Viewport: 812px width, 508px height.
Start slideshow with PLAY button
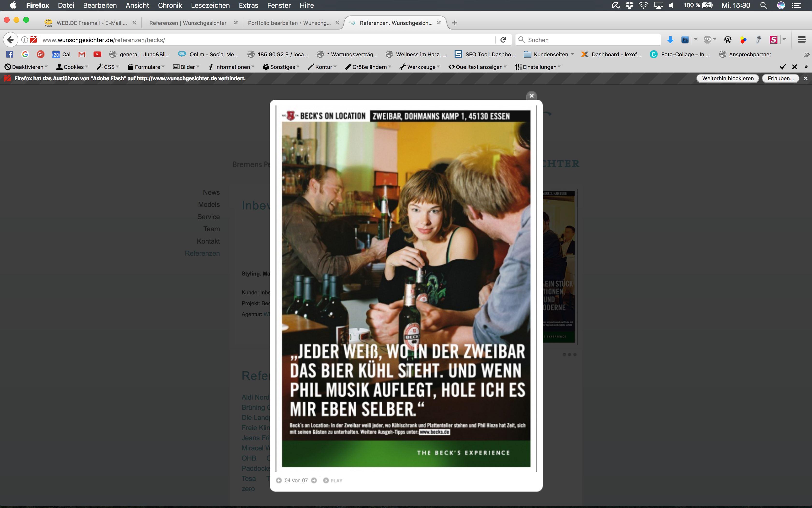pyautogui.click(x=333, y=480)
